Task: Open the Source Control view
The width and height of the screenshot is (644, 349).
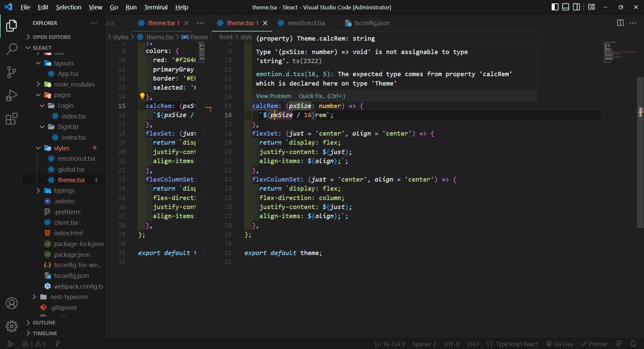Action: (x=11, y=72)
